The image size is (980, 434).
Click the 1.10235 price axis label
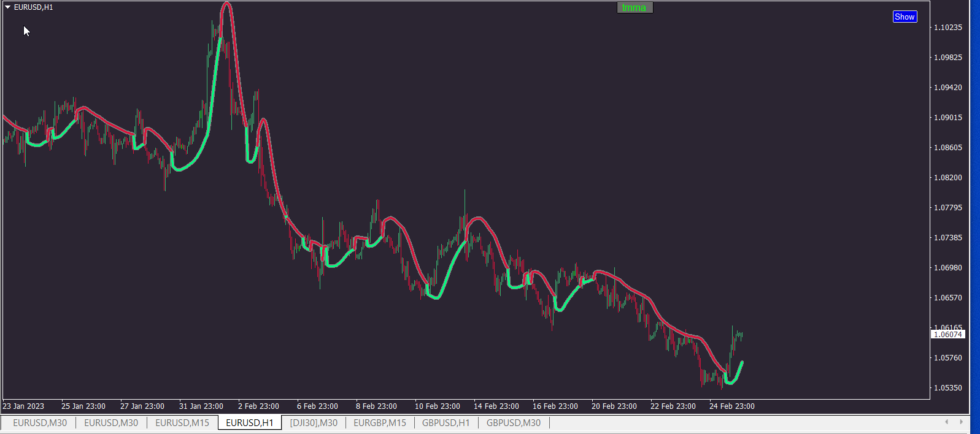click(x=948, y=27)
